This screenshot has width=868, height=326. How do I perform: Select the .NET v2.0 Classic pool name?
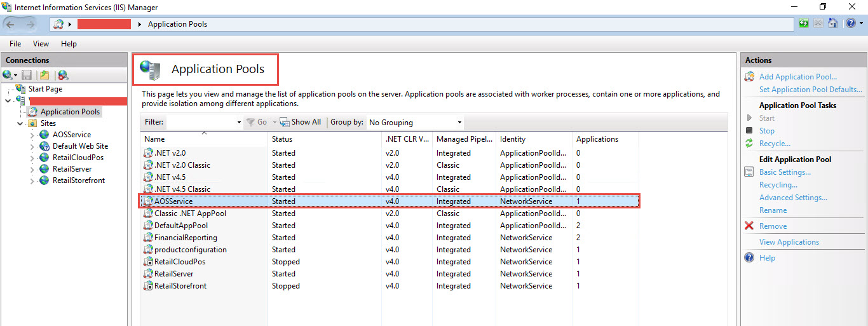(x=182, y=165)
